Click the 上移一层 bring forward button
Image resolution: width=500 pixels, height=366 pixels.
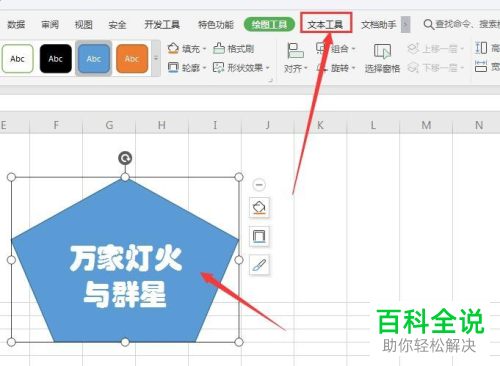[x=432, y=49]
